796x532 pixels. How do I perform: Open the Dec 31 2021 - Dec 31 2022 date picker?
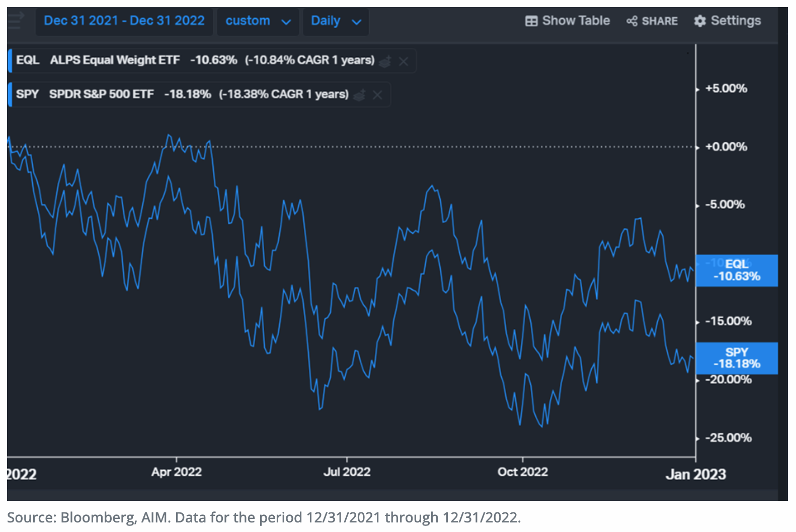pos(124,21)
